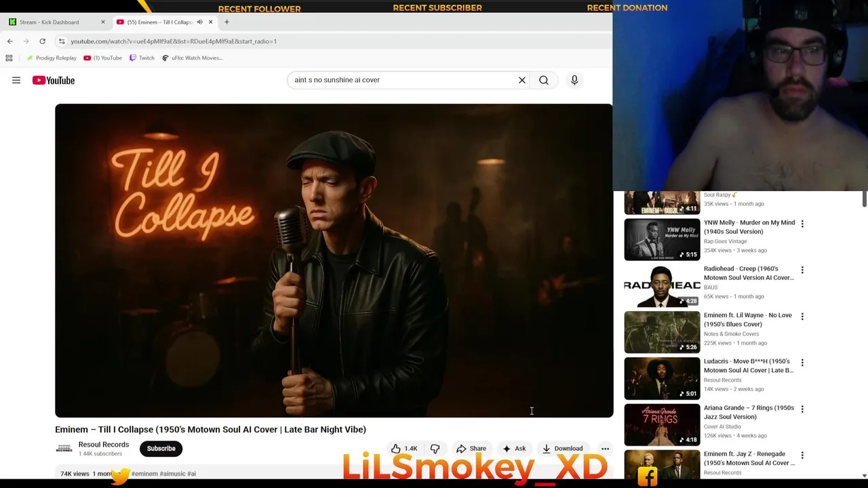Share the video

tap(471, 448)
